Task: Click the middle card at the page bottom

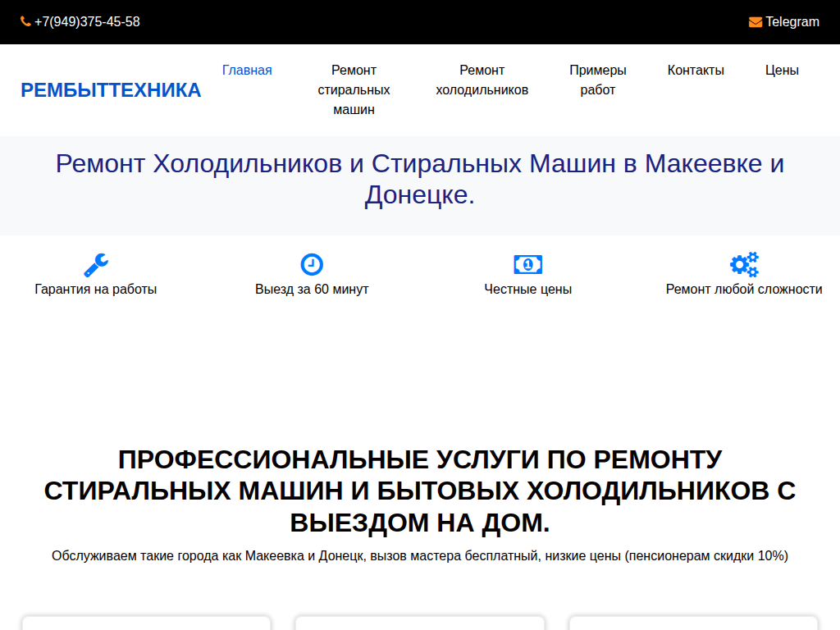Action: pos(419,625)
